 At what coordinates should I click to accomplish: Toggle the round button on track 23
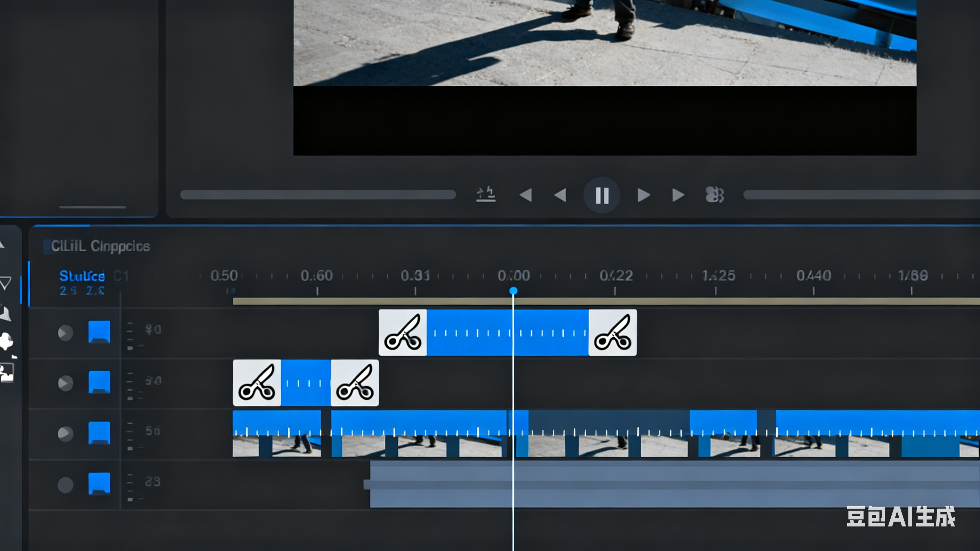pyautogui.click(x=65, y=485)
